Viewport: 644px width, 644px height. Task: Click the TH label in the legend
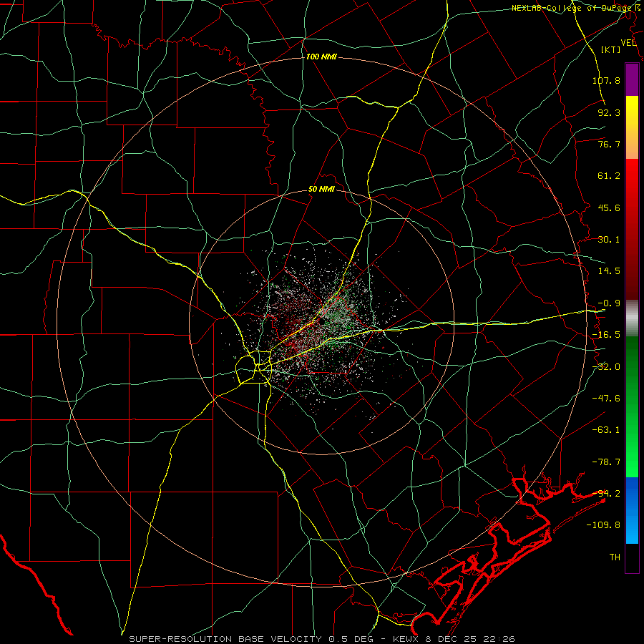(x=615, y=557)
